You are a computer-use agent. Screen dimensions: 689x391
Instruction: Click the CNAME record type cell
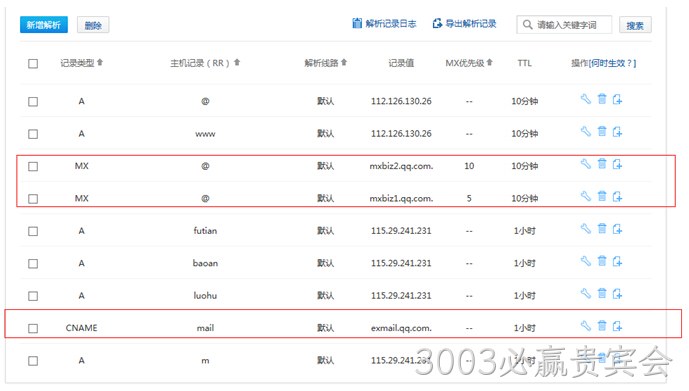(81, 328)
